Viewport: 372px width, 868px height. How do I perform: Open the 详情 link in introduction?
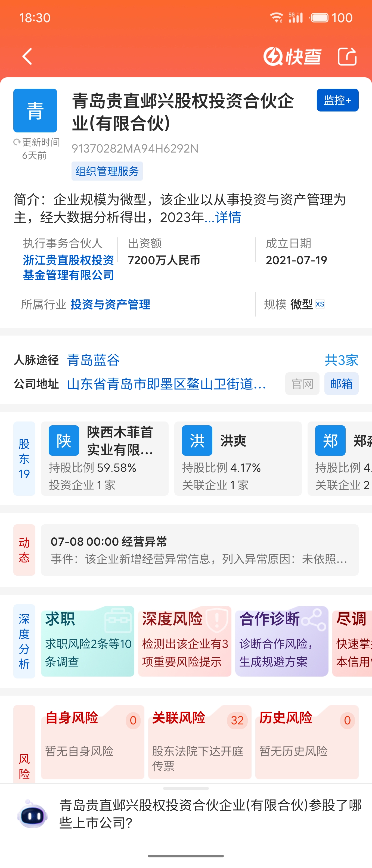coord(228,217)
